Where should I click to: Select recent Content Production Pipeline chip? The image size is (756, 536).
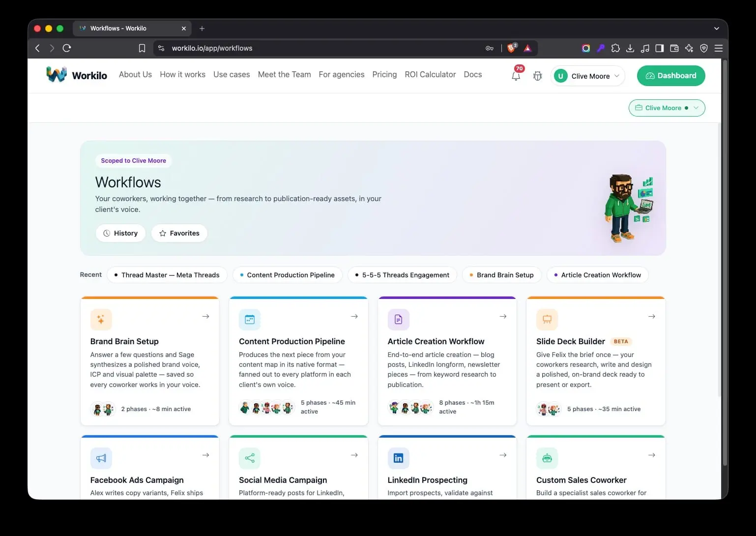coord(287,275)
